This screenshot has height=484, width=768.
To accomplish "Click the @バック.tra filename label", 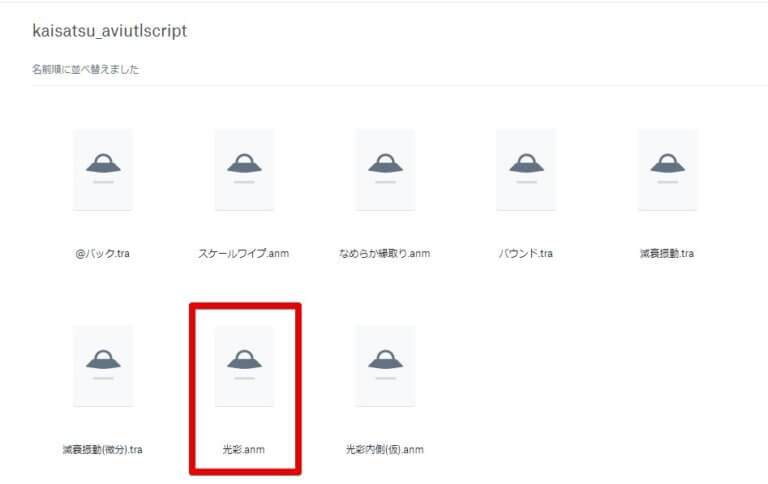I will [102, 254].
